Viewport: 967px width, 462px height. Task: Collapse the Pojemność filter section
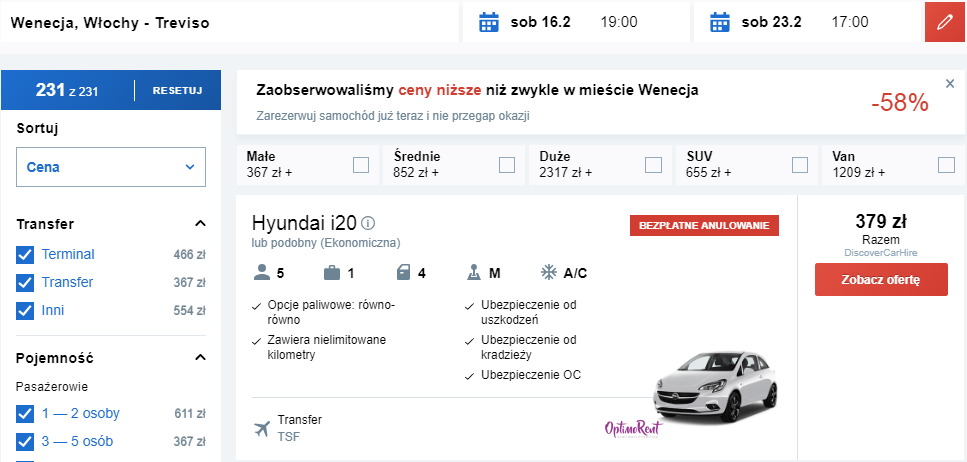pyautogui.click(x=200, y=358)
